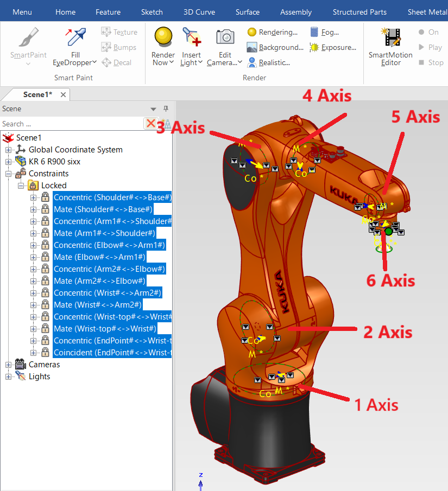Toggle lock on Mate (Shoulder#<->Base#)
This screenshot has width=448, height=491.
(46, 209)
